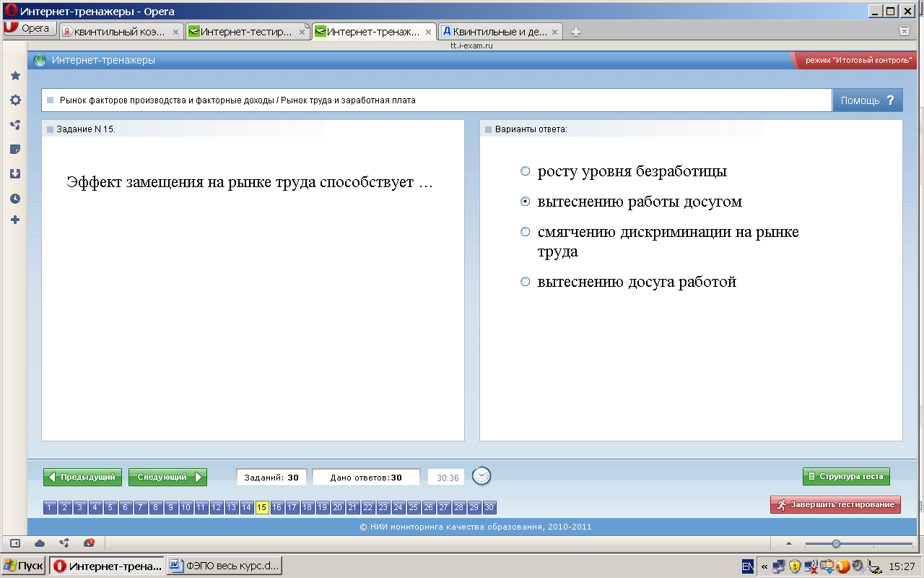Switch to 'Квинтильные и де...' tab
This screenshot has width=924, height=578.
point(500,32)
